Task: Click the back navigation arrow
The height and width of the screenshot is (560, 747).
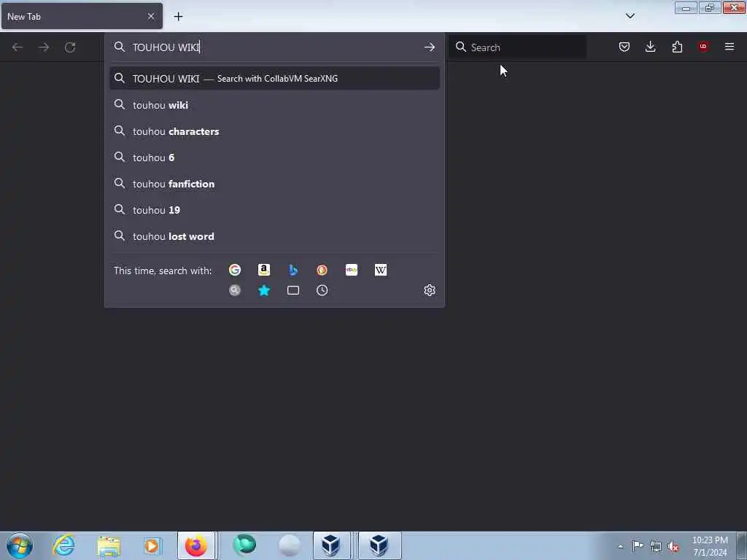Action: click(18, 47)
